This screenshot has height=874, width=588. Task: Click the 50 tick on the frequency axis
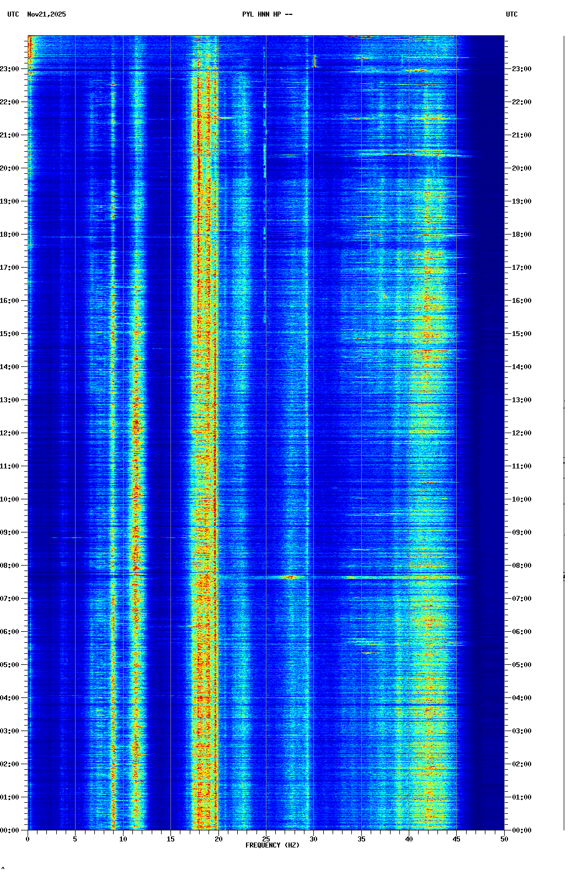504,839
